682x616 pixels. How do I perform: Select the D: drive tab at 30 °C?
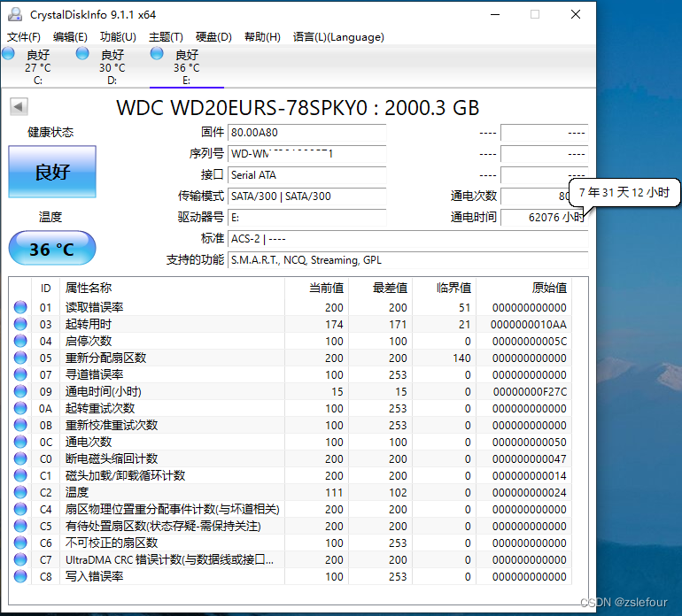click(x=112, y=67)
